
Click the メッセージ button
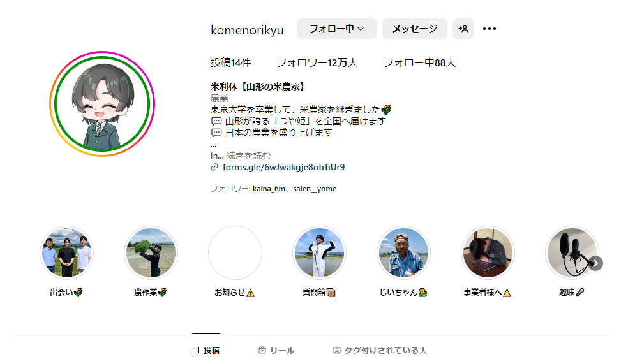pos(415,29)
